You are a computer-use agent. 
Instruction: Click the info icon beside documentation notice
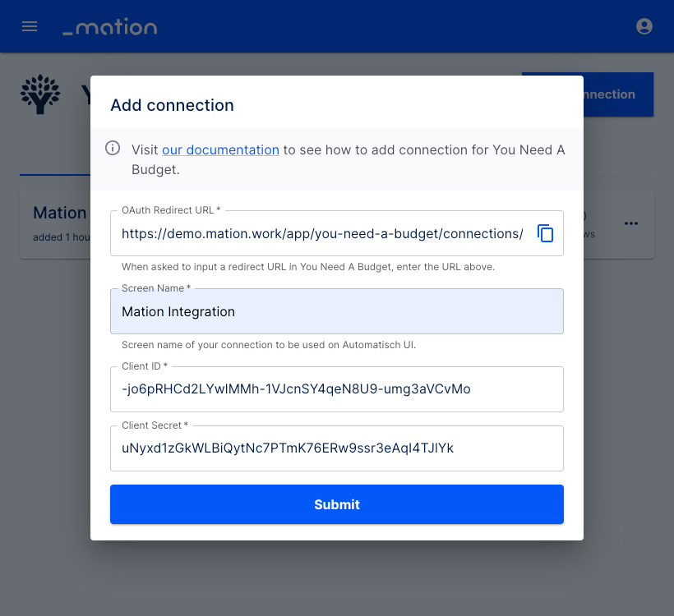point(113,148)
